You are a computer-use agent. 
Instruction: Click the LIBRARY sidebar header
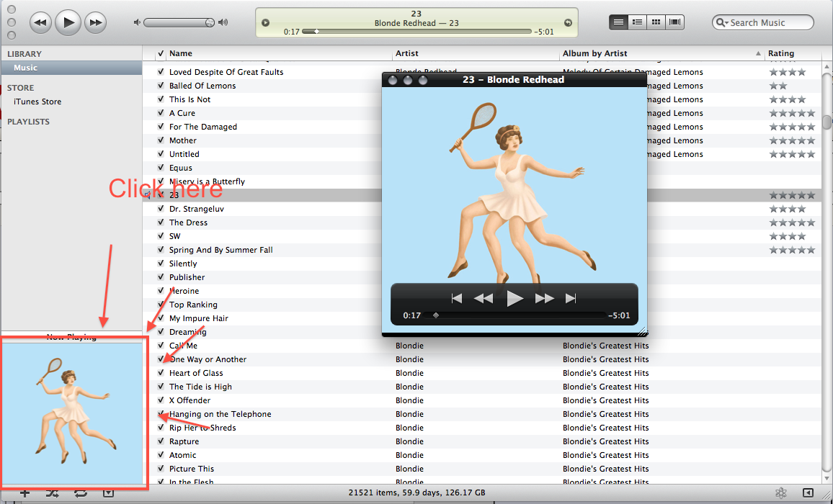pyautogui.click(x=24, y=53)
